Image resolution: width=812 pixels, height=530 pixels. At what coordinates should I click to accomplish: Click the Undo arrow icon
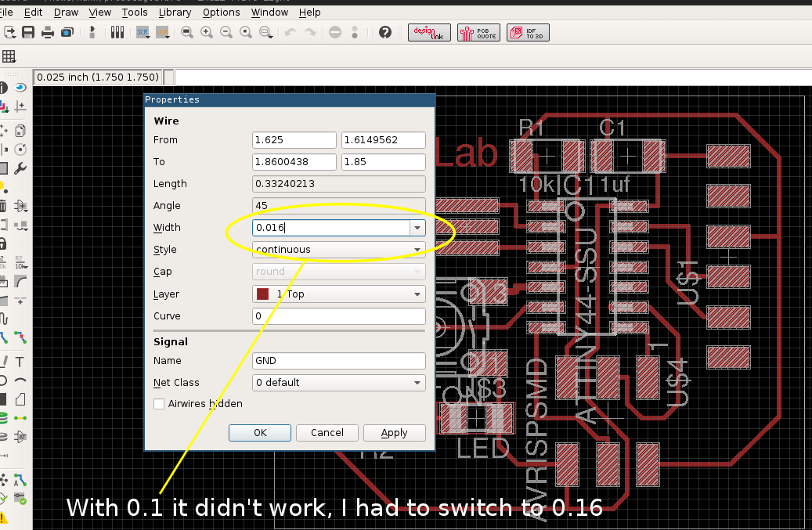[x=291, y=33]
